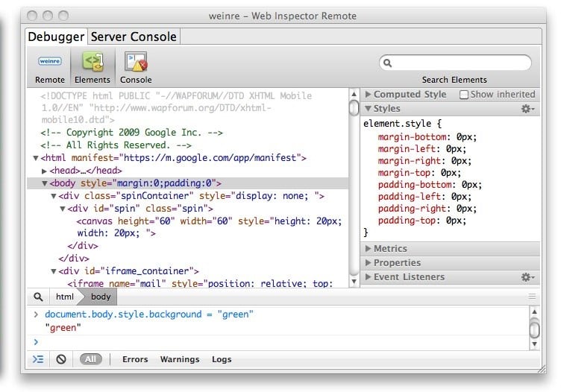This screenshot has width=561, height=392.
Task: Select body breadcrumb item
Action: (101, 297)
